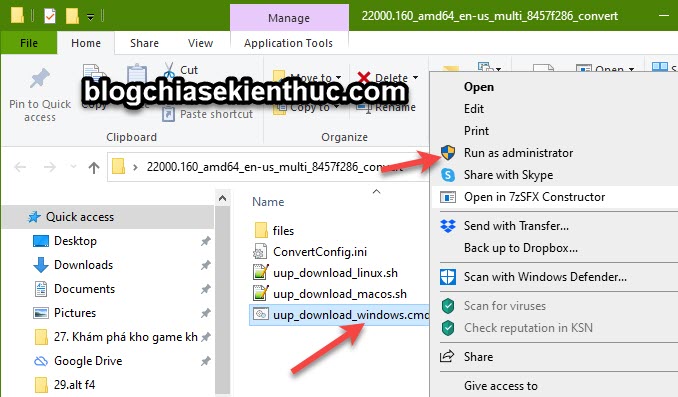Open Google Drive in navigation pane
Image resolution: width=678 pixels, height=397 pixels.
[x=88, y=361]
